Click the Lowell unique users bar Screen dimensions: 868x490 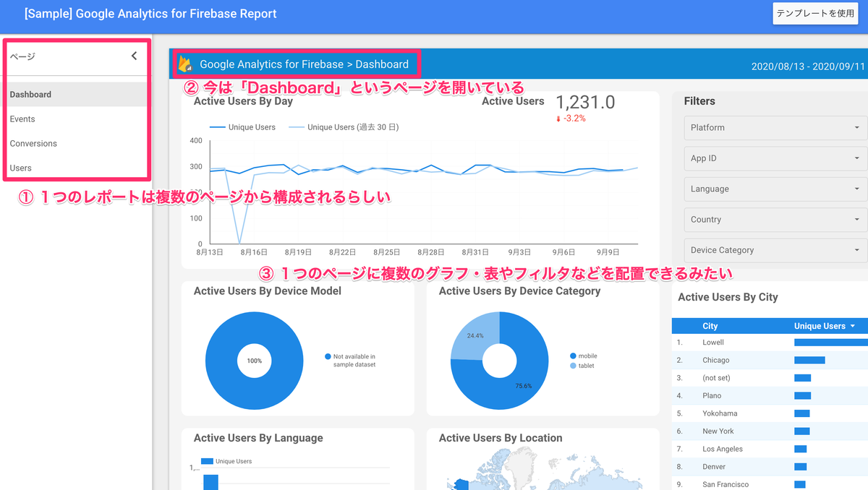pyautogui.click(x=830, y=343)
